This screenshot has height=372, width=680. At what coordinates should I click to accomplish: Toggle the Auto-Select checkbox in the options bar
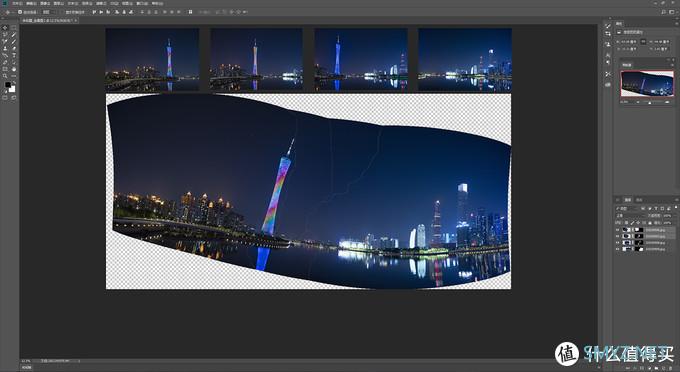[x=20, y=12]
